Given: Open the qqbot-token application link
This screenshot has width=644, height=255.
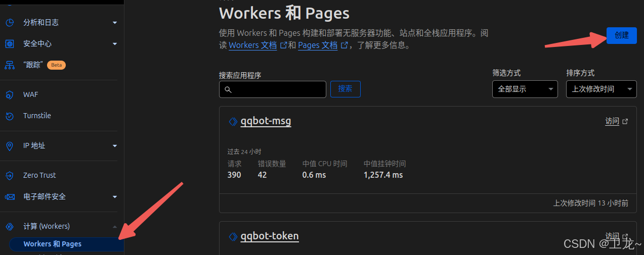Looking at the screenshot, I should coord(270,236).
